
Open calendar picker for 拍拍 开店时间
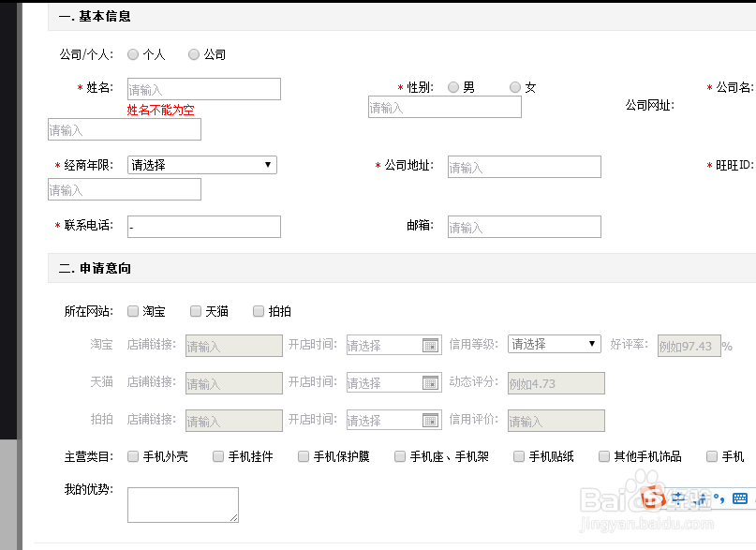(430, 421)
